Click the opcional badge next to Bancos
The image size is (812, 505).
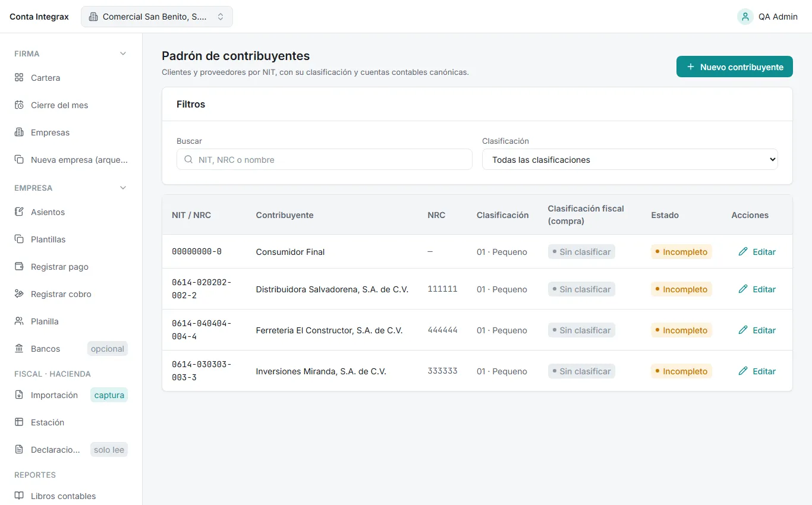click(x=107, y=349)
